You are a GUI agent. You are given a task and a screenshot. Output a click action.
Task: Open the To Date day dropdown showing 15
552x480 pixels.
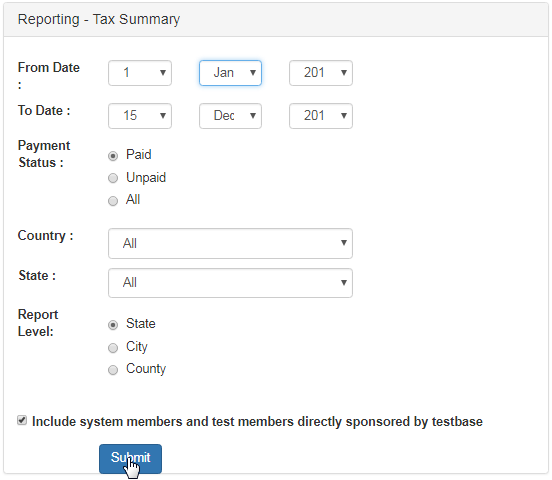[140, 116]
